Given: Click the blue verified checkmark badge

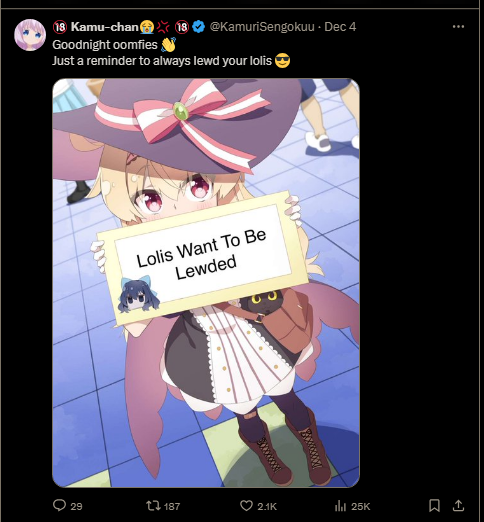Looking at the screenshot, I should [x=199, y=26].
